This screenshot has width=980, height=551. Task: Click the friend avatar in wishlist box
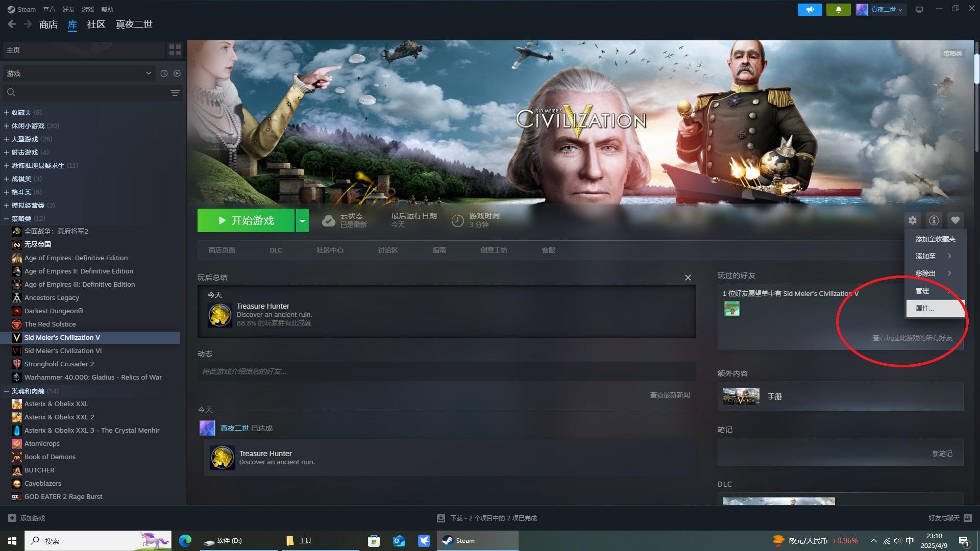point(732,309)
